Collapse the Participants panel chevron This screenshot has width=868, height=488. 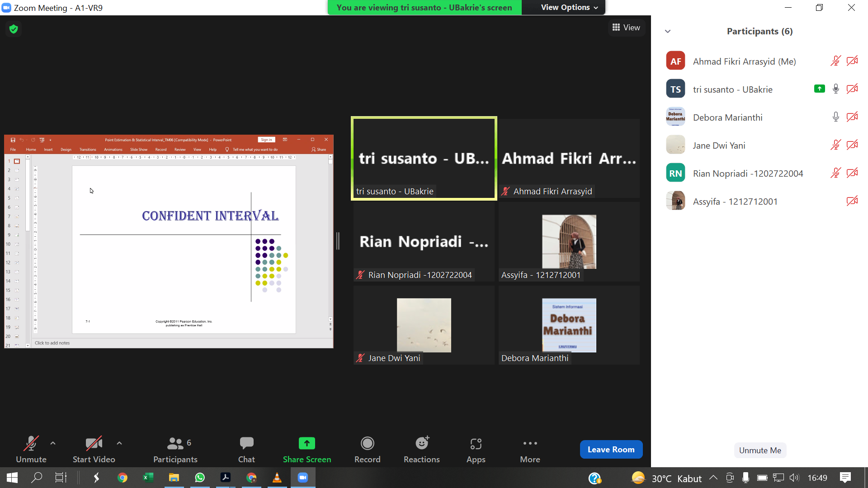[x=668, y=31]
